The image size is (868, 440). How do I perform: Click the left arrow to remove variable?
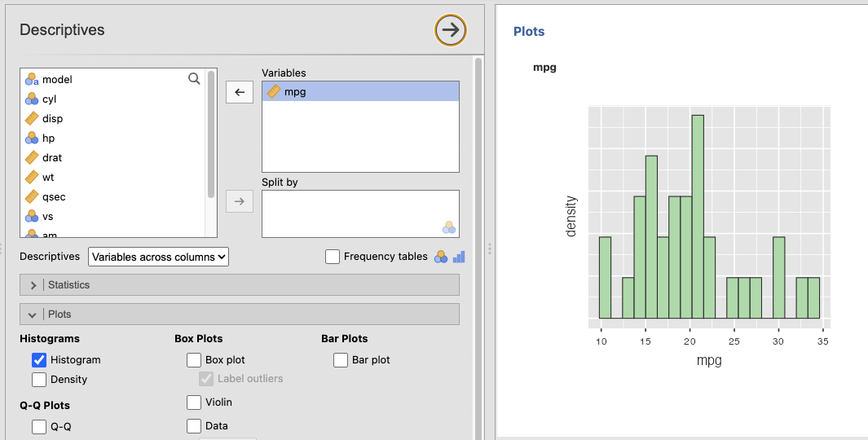click(239, 92)
